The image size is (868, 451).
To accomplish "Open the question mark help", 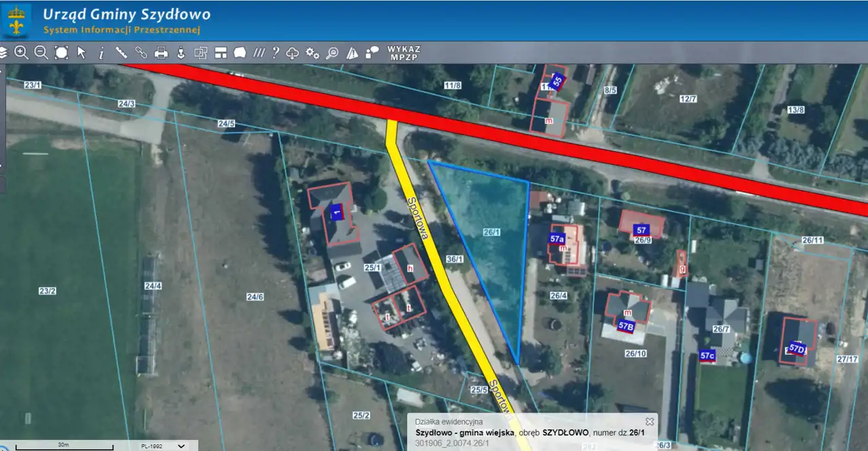I will pos(276,53).
